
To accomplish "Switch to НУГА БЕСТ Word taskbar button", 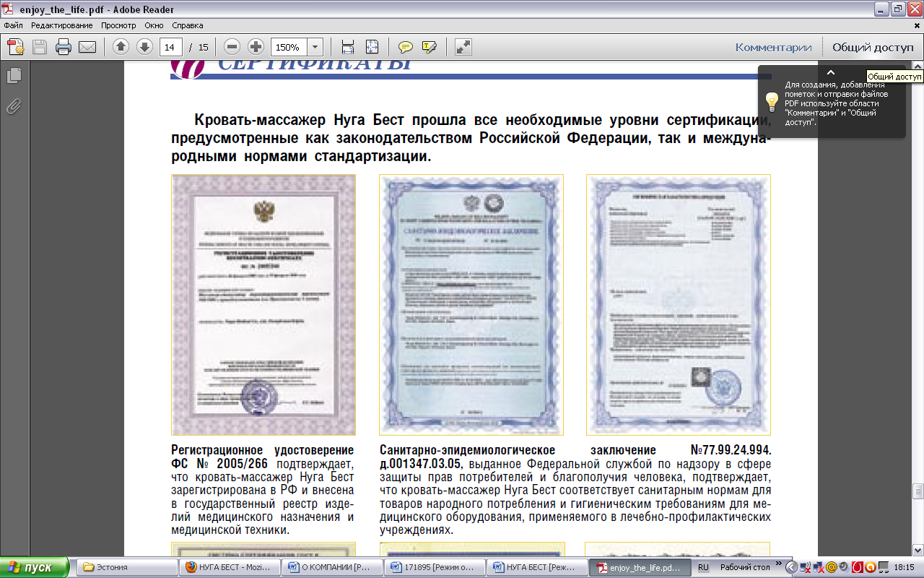I will 537,567.
